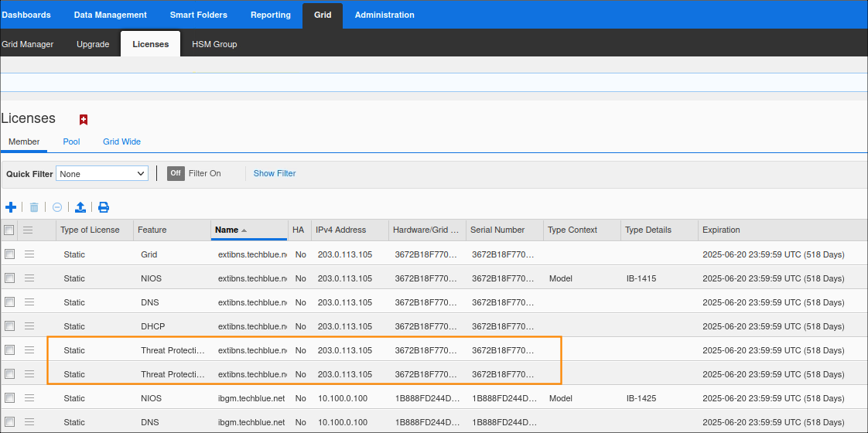This screenshot has height=433, width=868.
Task: Open the header column-options hamburger menu
Action: pyautogui.click(x=28, y=230)
